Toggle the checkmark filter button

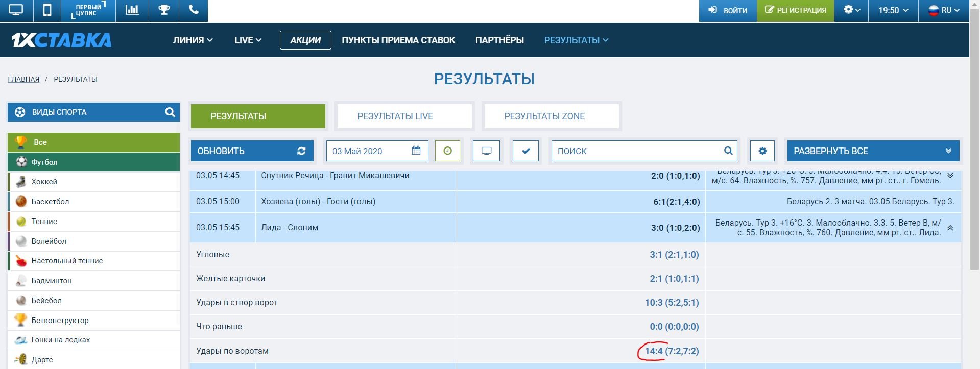click(x=525, y=151)
